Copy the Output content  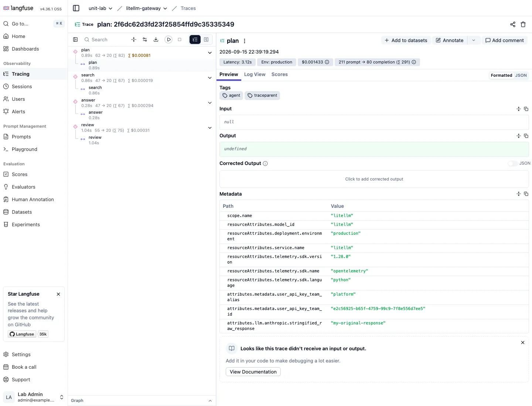point(526,136)
